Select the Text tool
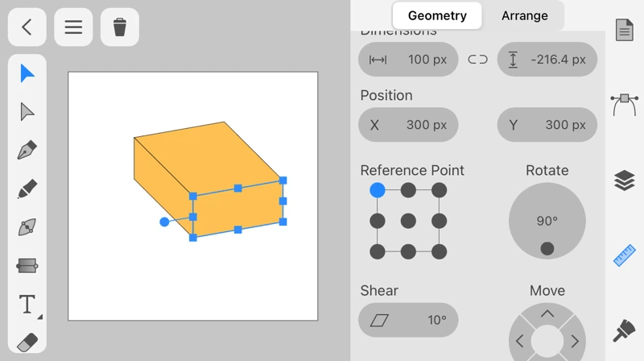 tap(27, 305)
